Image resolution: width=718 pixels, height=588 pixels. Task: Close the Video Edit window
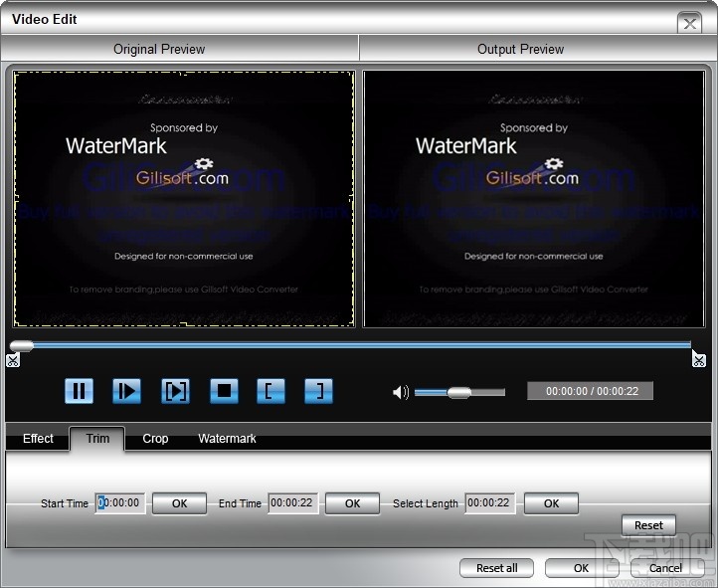tap(689, 23)
